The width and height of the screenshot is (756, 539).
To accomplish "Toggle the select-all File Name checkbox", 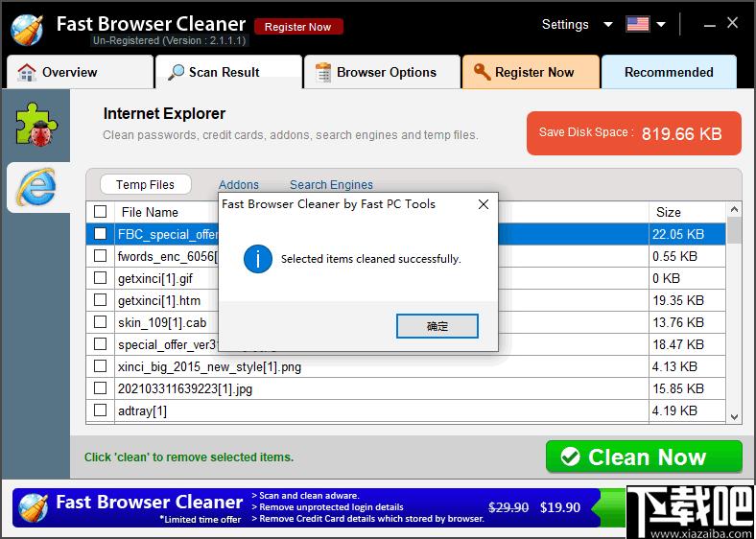I will 101,212.
